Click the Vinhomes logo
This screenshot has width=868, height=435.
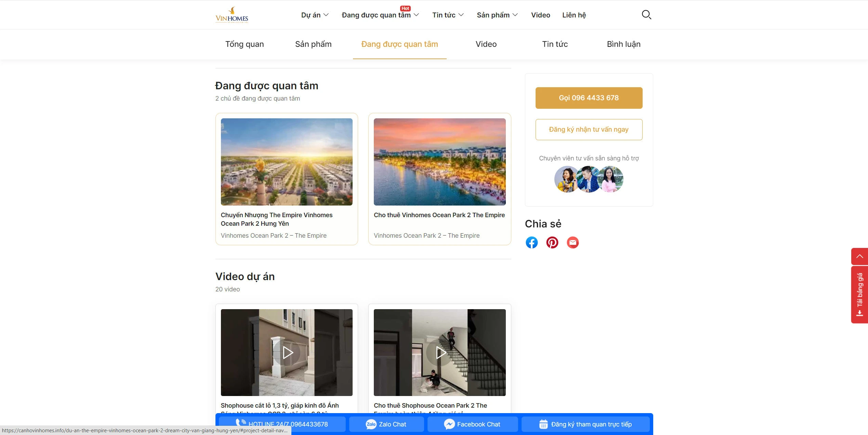[231, 14]
